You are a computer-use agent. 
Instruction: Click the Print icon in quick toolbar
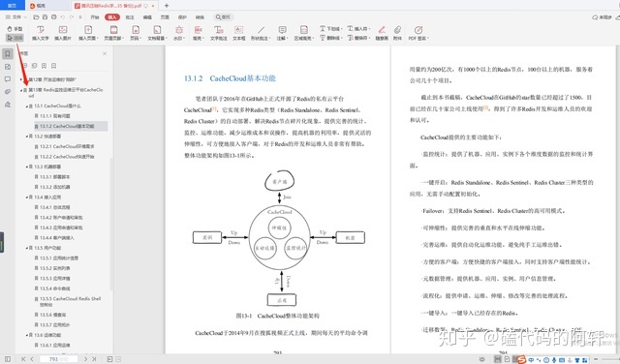tap(54, 17)
